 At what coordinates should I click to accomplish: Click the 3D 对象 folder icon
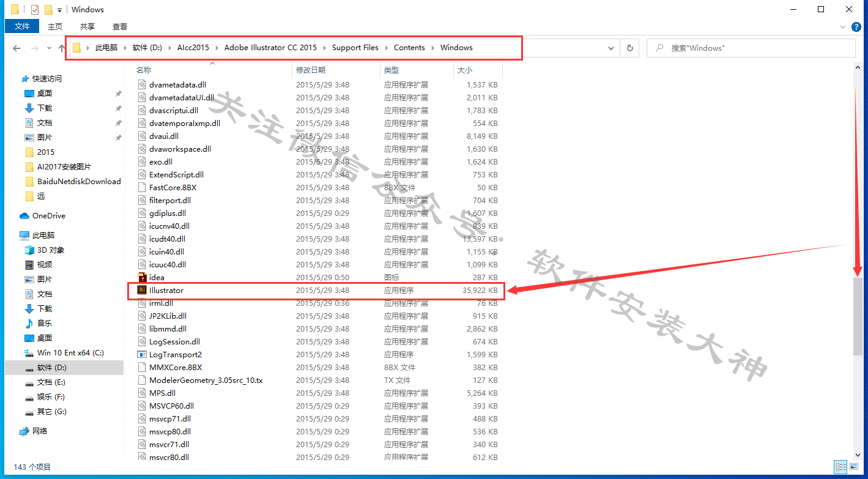[29, 250]
